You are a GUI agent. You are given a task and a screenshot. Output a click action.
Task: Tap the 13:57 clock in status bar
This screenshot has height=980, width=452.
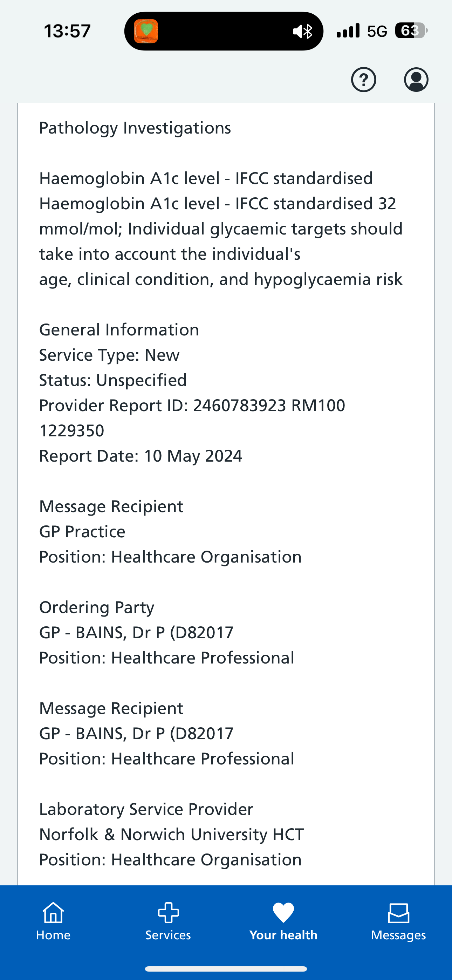coord(67,31)
